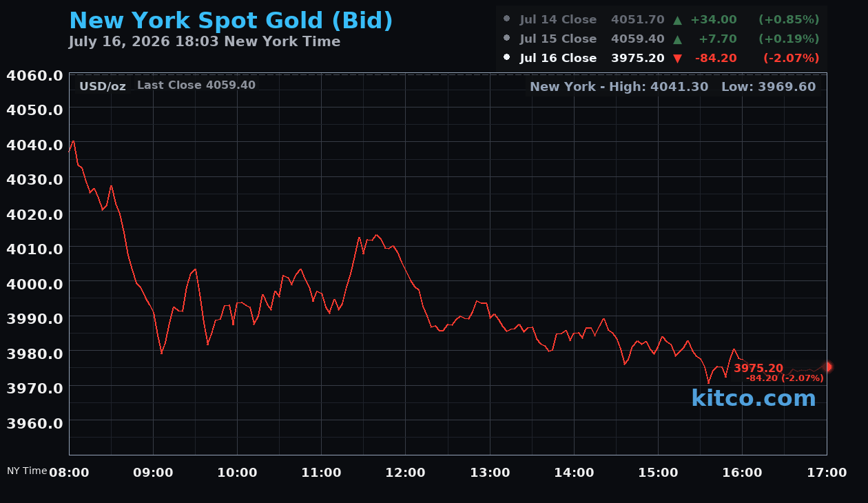This screenshot has height=503, width=868.
Task: Click the 4040.0 y-axis label
Action: click(34, 144)
